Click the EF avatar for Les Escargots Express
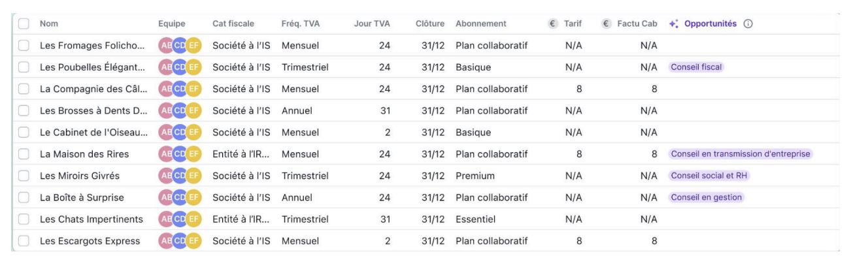 tap(194, 241)
